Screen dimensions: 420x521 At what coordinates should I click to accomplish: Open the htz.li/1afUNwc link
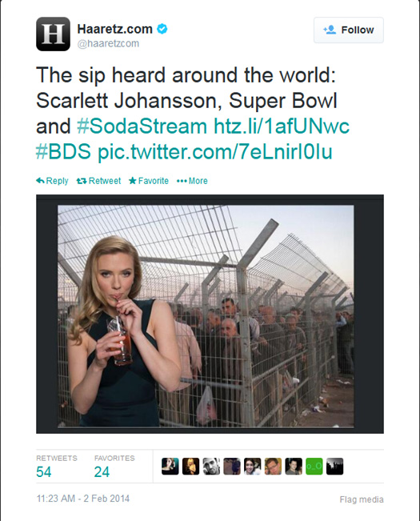[x=282, y=126]
